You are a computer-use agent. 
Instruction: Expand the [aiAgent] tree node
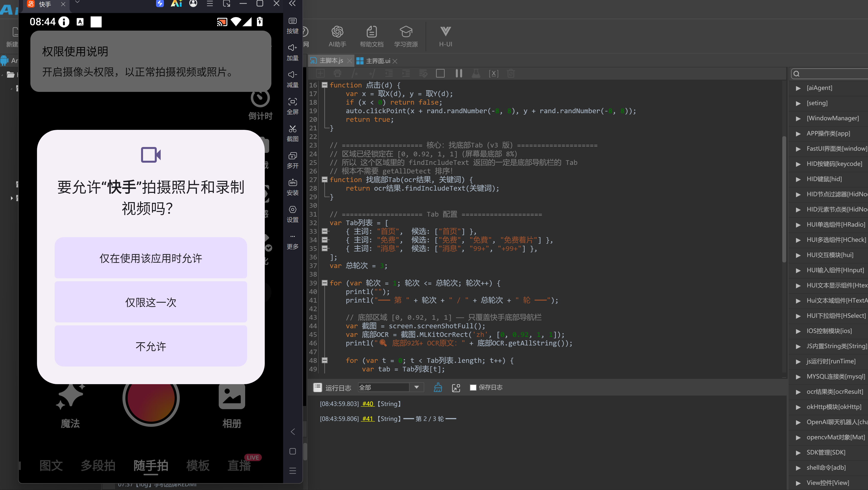click(798, 88)
